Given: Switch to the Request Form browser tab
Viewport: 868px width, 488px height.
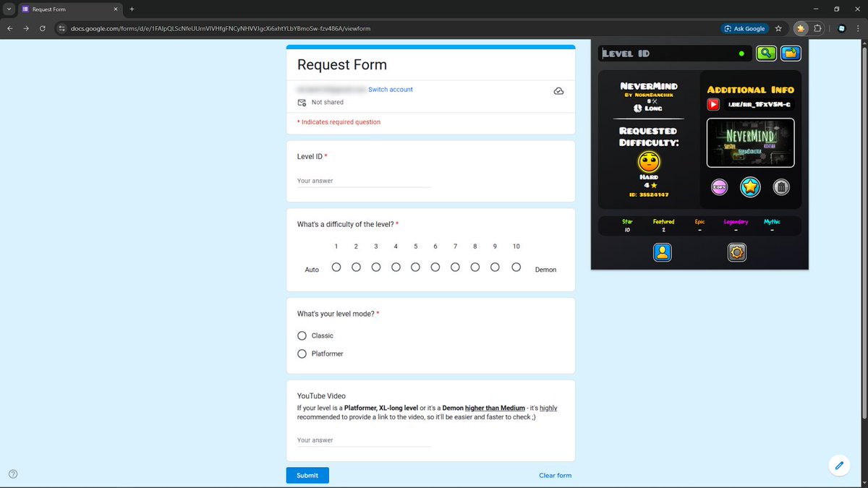Looking at the screenshot, I should [x=70, y=9].
